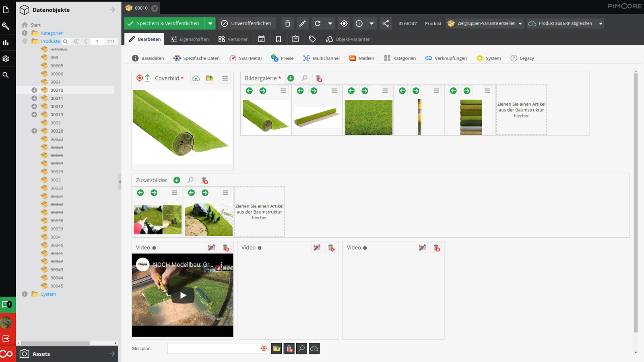Viewport: 644px width, 362px height.
Task: Open the documents panel icon in left sidebar
Action: 6,10
